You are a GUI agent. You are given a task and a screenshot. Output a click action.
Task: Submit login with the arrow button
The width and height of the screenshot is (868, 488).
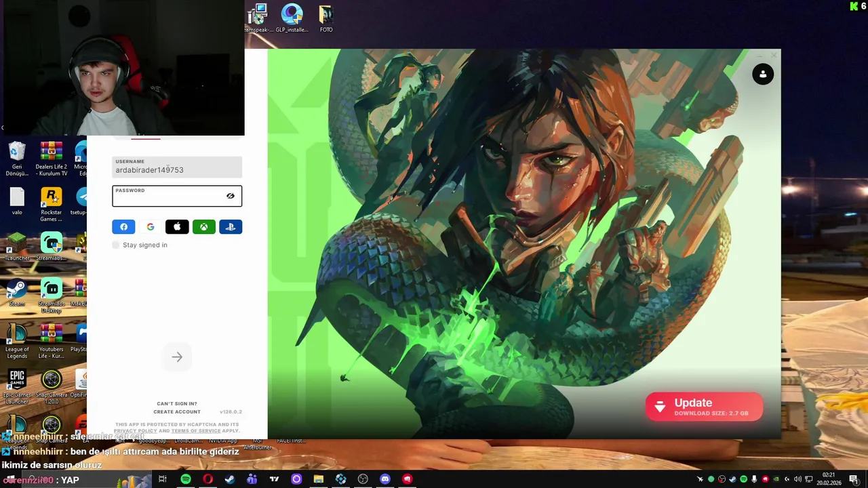tap(177, 357)
